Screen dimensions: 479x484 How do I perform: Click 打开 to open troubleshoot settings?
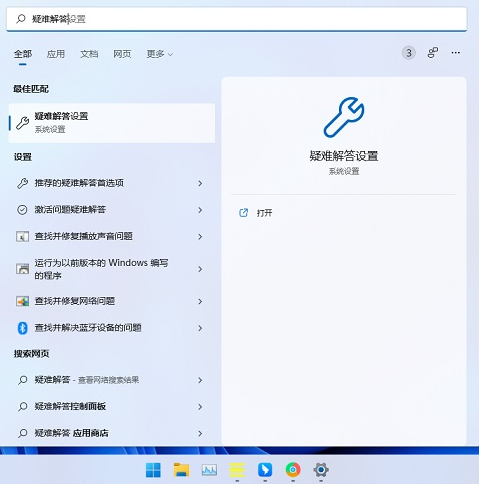click(264, 213)
